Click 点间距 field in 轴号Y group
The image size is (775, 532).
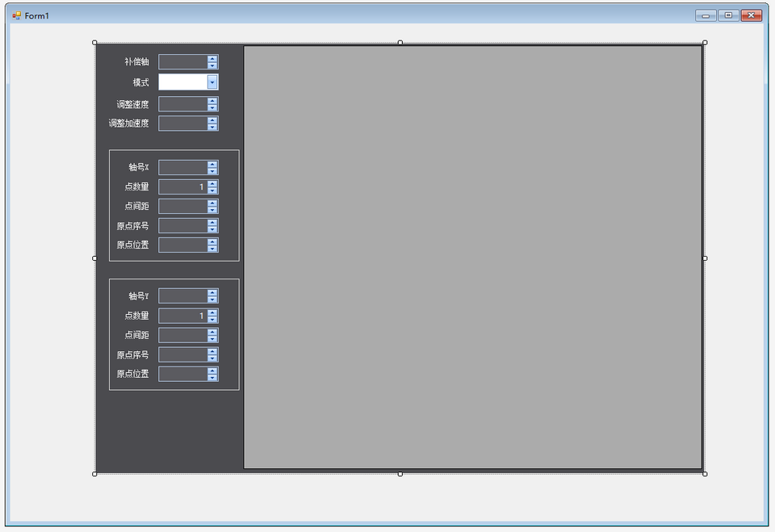183,335
